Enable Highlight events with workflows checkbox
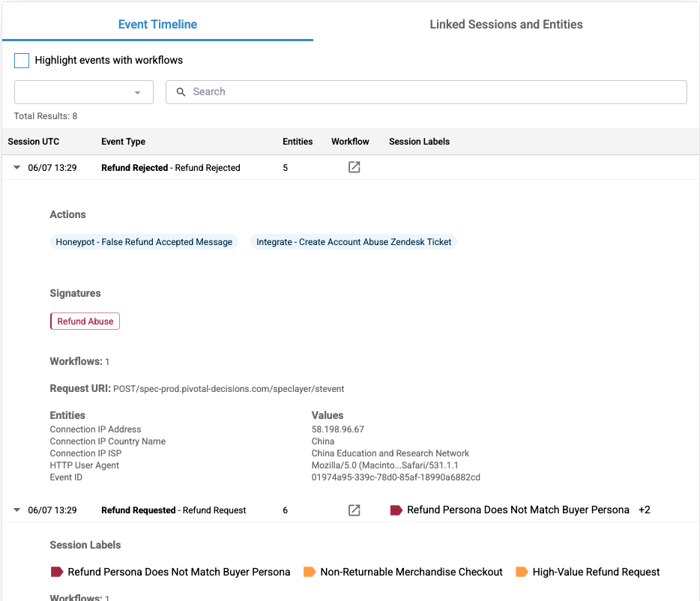The height and width of the screenshot is (601, 700). (x=22, y=61)
